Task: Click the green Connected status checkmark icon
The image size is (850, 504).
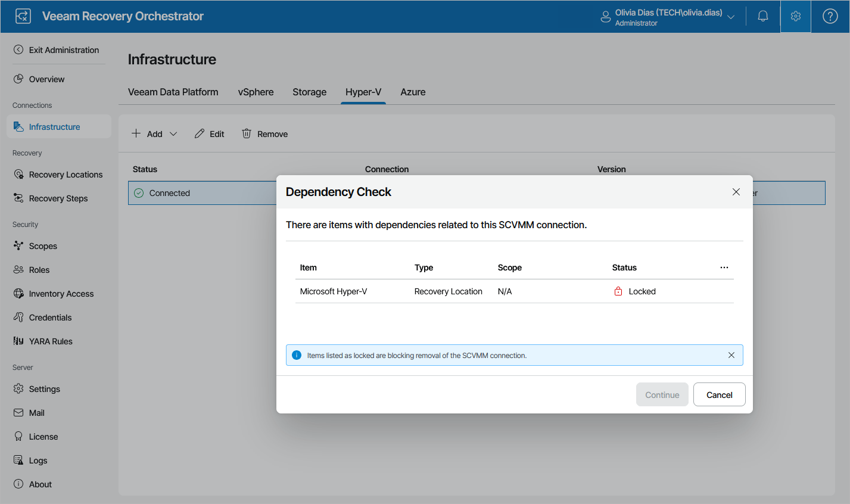Action: 139,193
